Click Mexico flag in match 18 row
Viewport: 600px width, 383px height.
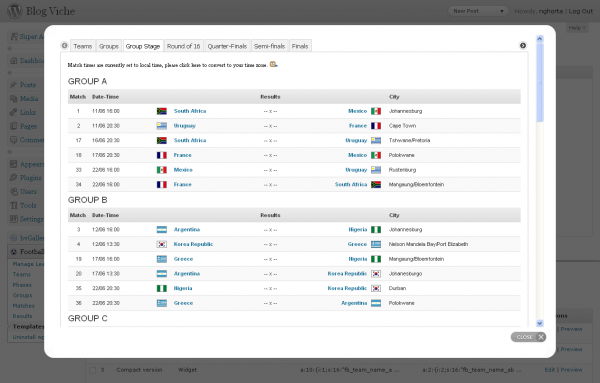[x=376, y=155]
